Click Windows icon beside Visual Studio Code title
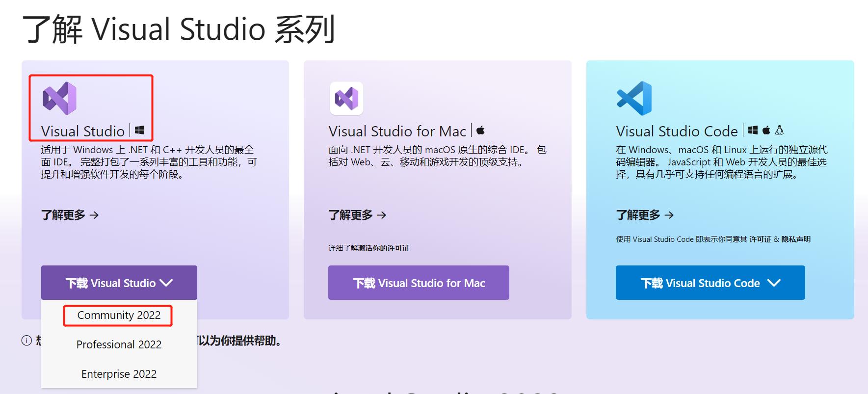This screenshot has width=868, height=394. click(x=753, y=130)
